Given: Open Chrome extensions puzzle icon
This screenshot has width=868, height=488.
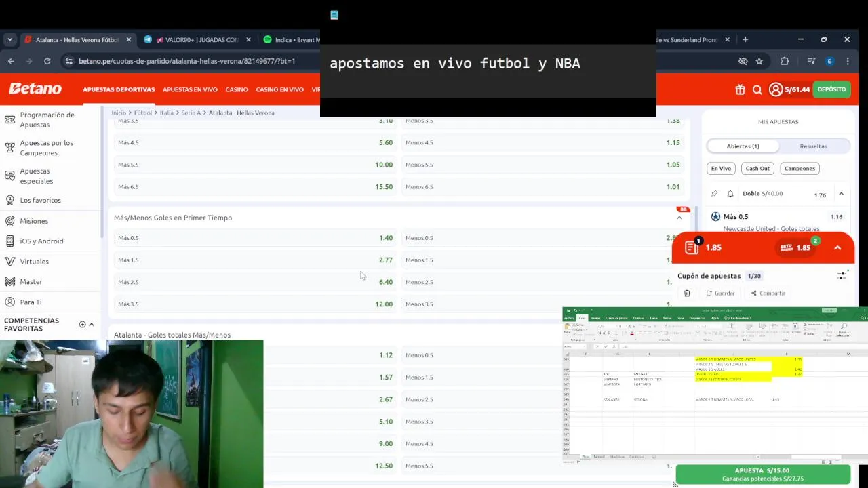Looking at the screenshot, I should 785,61.
